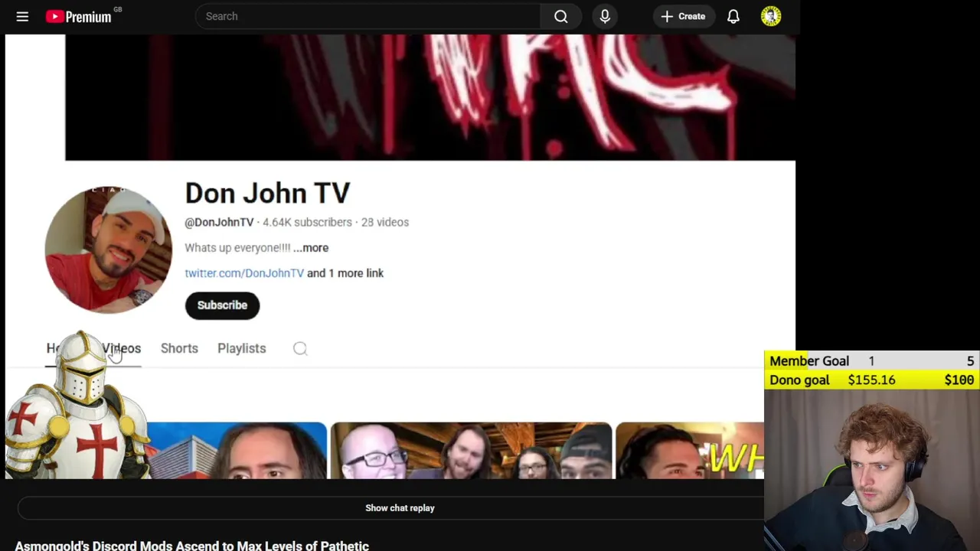
Task: Open thumbnail with long-haired man on blue
Action: click(237, 451)
